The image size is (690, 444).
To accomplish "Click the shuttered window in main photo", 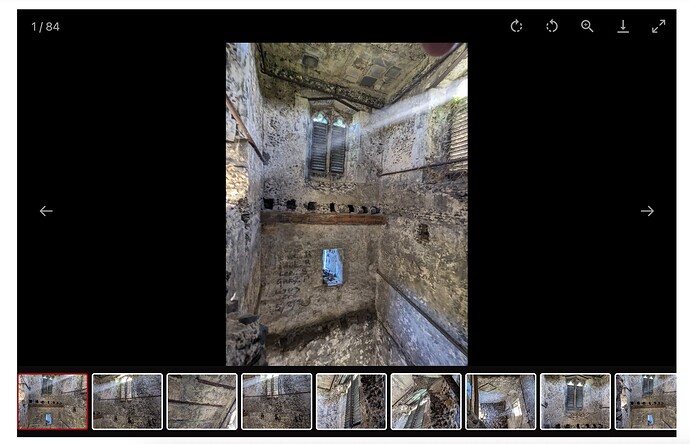I will (328, 143).
